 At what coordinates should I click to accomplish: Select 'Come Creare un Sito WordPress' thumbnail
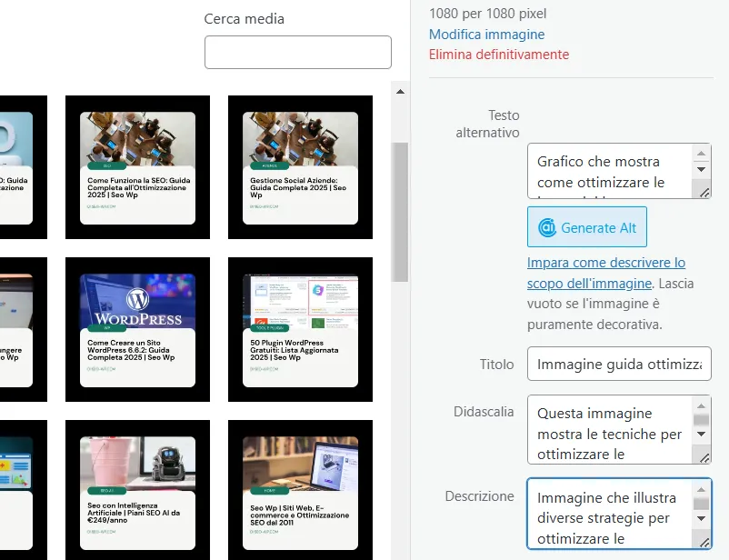[x=137, y=329]
